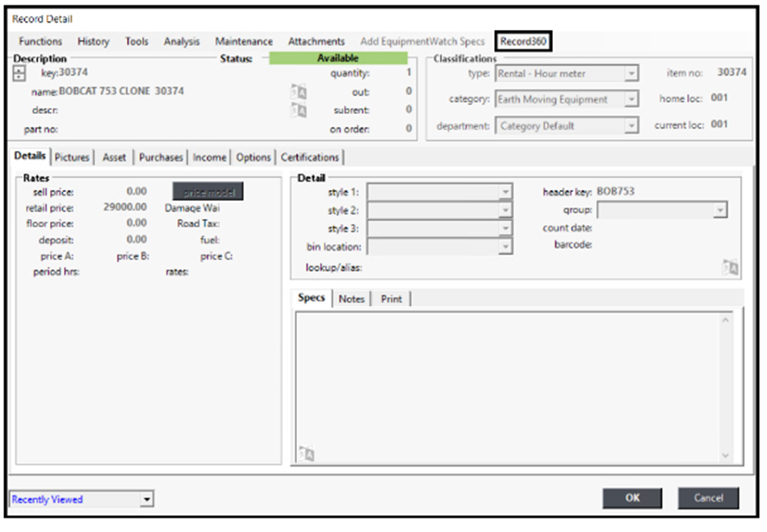Viewport: 767px width, 532px height.
Task: Expand the type dropdown showing Rental - Hour meter
Action: [631, 73]
